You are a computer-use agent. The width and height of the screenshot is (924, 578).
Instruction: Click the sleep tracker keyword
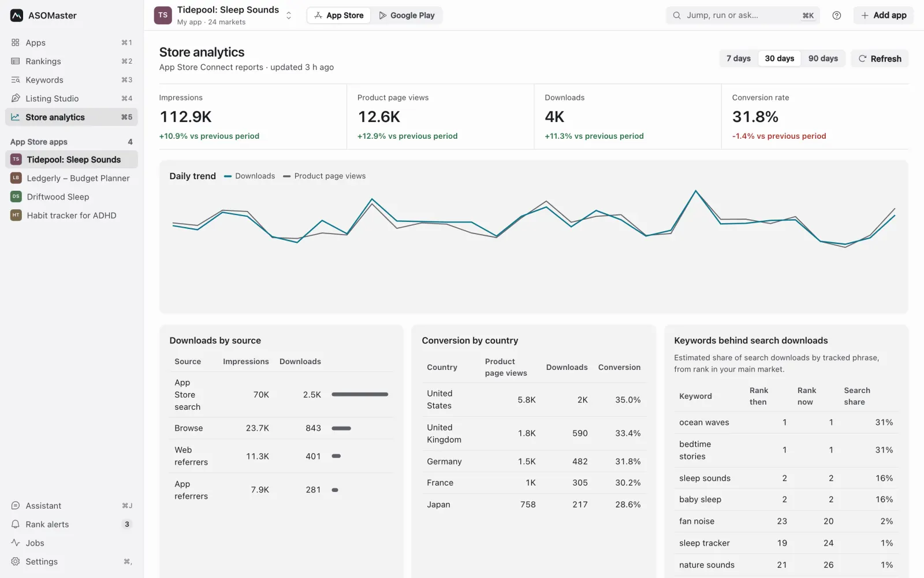(705, 543)
